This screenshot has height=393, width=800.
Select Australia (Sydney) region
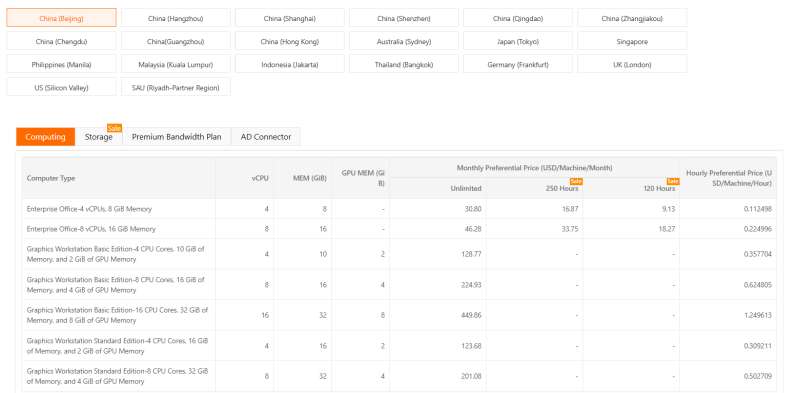tap(404, 42)
